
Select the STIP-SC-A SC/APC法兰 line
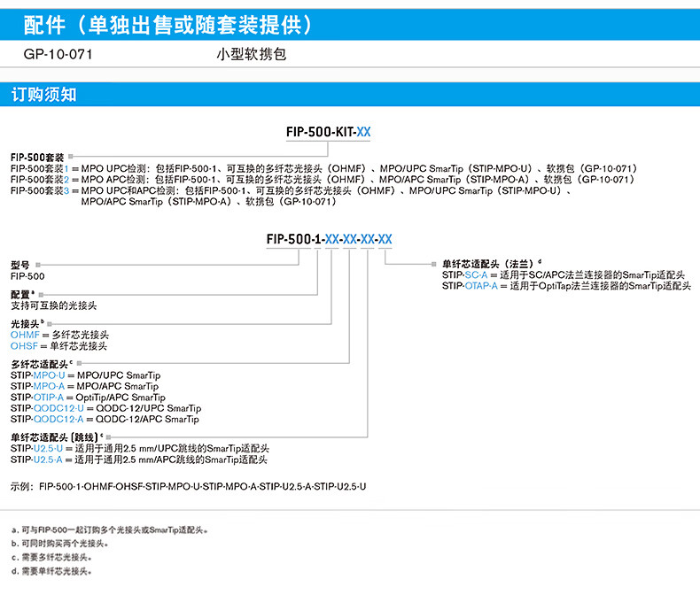564,274
